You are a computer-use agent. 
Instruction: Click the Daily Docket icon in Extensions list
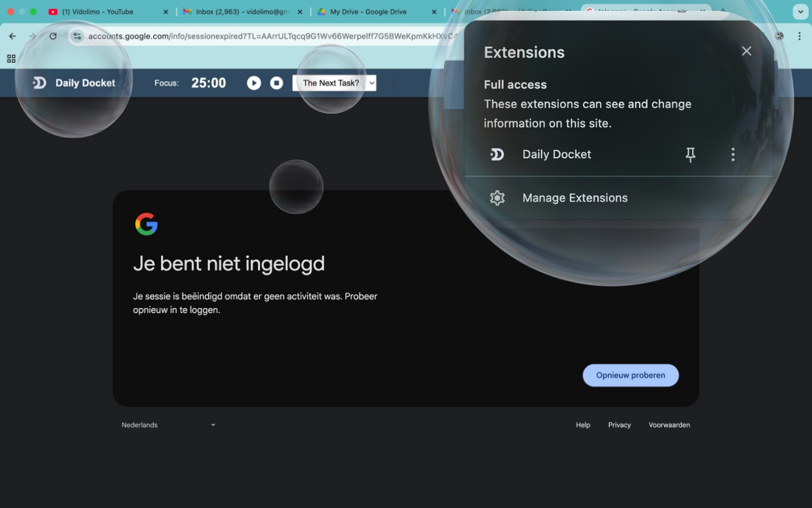[x=497, y=154]
